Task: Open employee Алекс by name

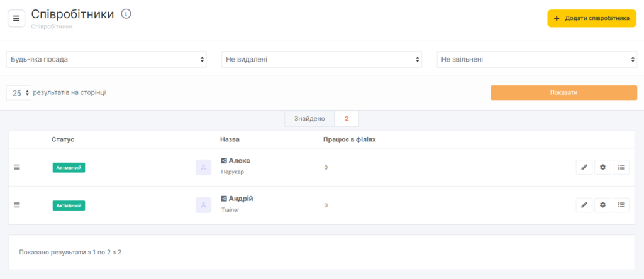Action: coord(239,161)
